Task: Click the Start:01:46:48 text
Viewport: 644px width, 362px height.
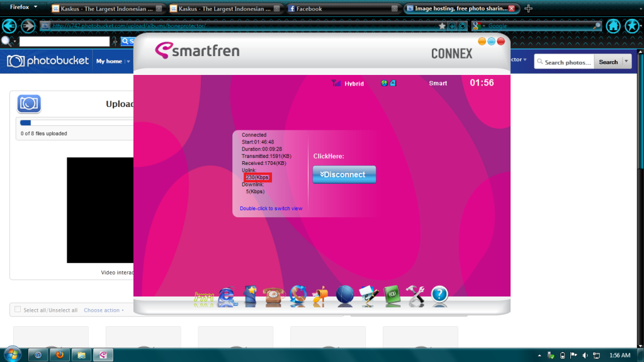Action: (257, 142)
